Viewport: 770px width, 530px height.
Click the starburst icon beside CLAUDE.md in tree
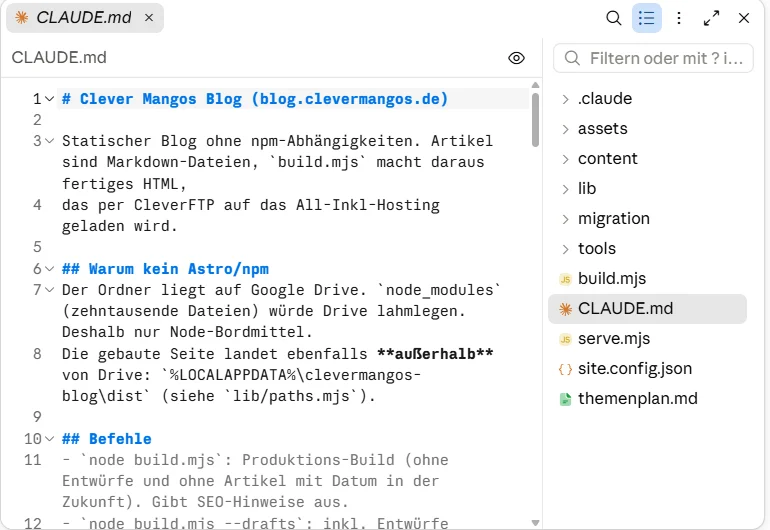tap(565, 309)
